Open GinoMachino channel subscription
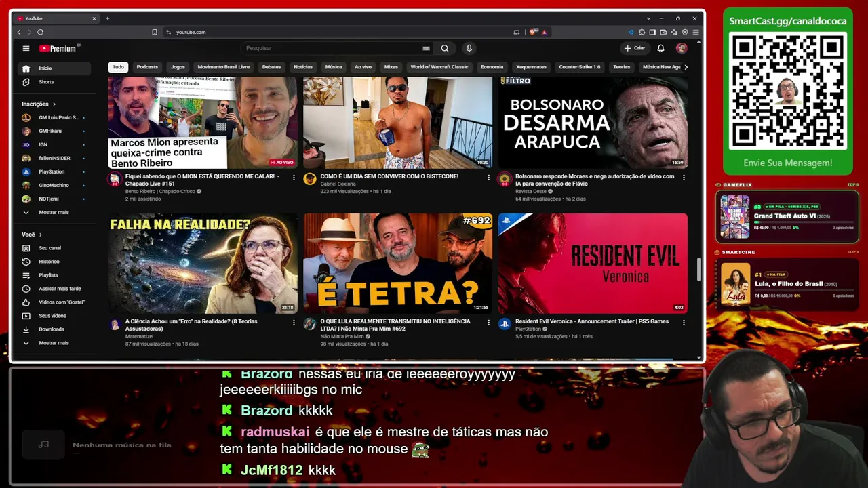The width and height of the screenshot is (868, 488). (x=55, y=185)
